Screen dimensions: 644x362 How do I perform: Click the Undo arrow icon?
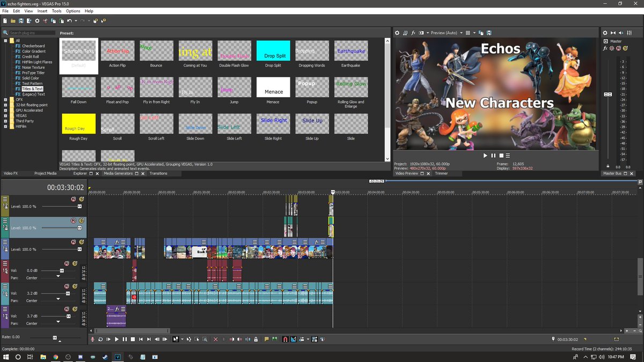[69, 21]
